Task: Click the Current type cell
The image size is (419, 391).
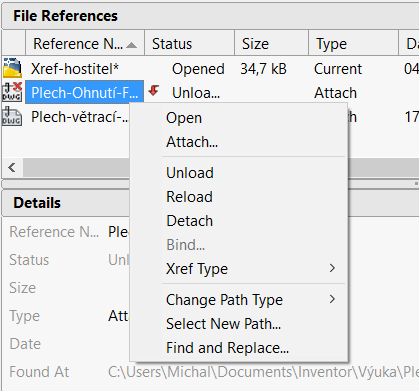Action: (x=338, y=69)
